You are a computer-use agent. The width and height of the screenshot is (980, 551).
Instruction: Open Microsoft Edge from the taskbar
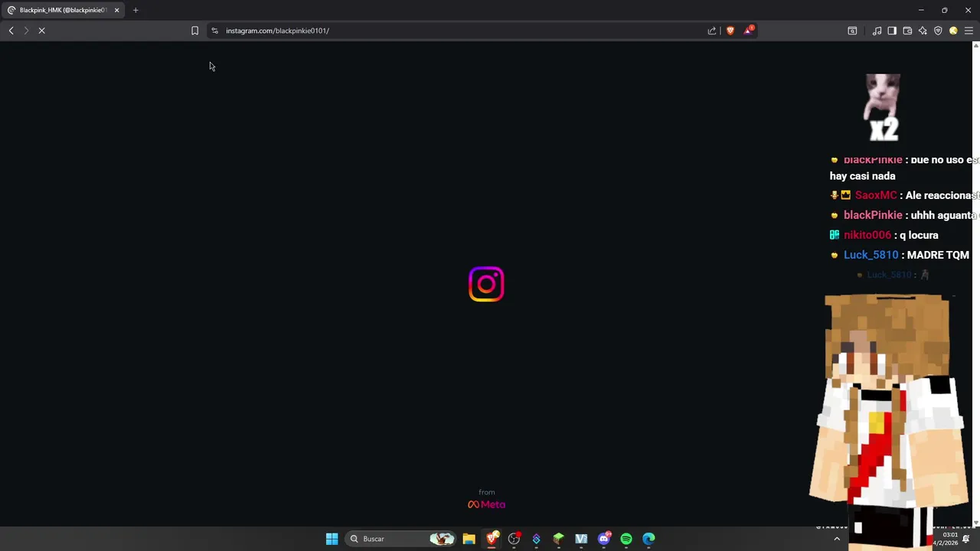click(x=648, y=539)
